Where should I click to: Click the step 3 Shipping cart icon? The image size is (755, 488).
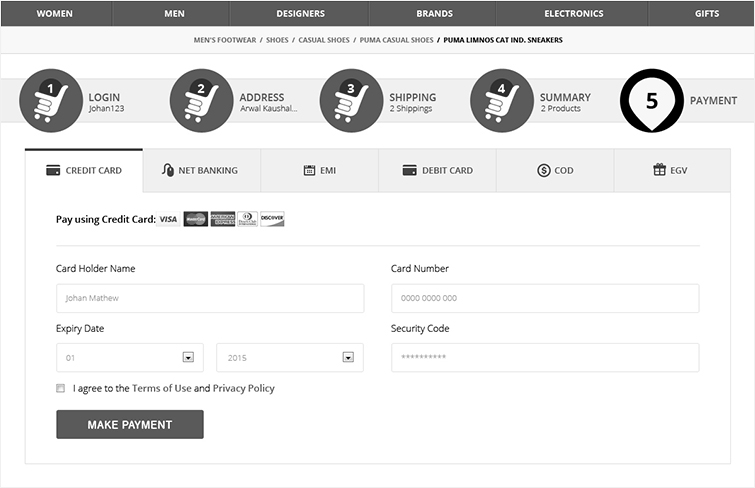(351, 101)
